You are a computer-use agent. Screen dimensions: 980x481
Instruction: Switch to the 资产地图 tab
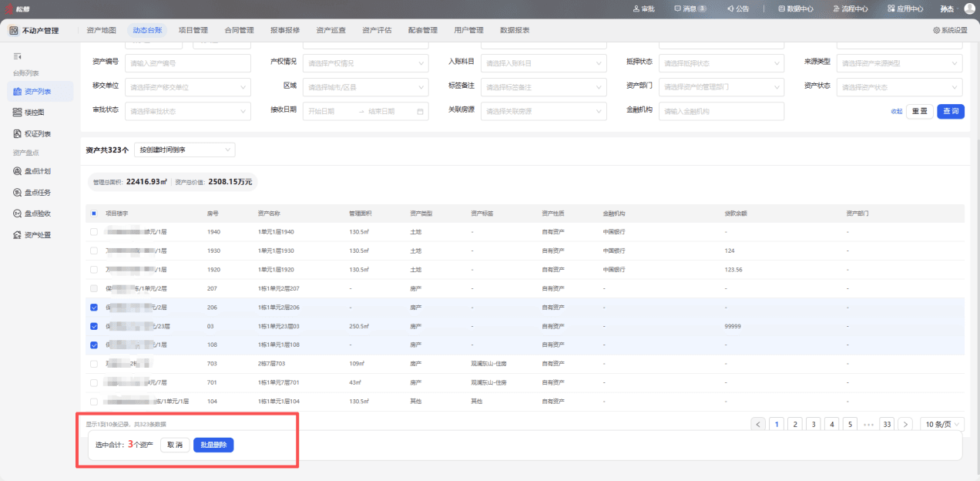(x=102, y=30)
